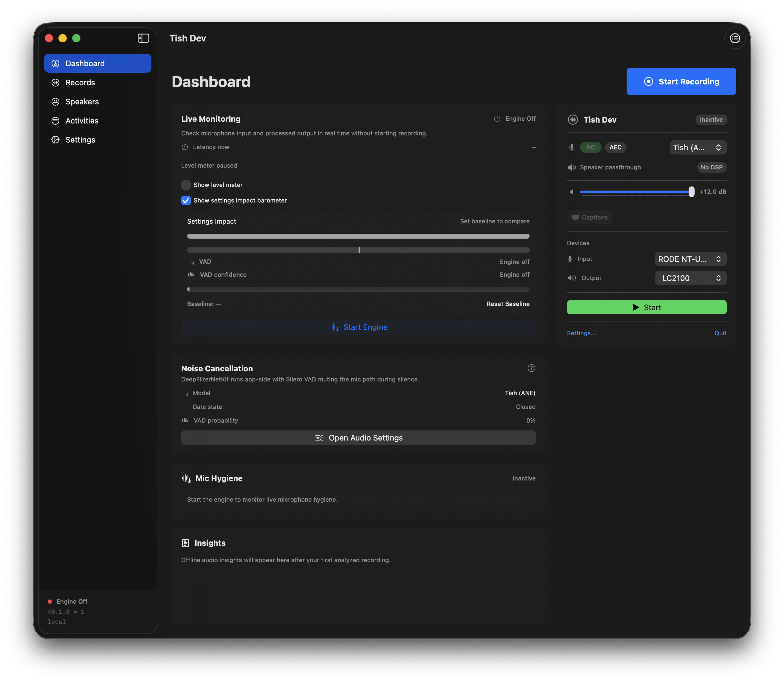
Task: Click the Records waveform icon
Action: coord(55,82)
